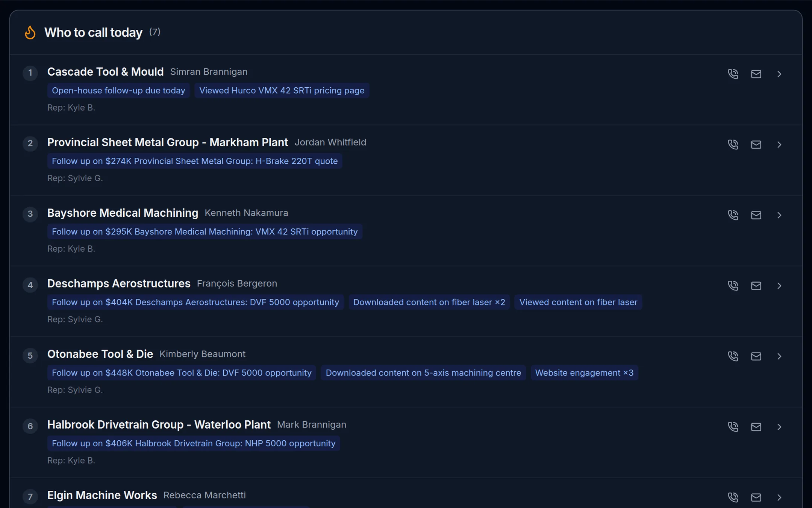This screenshot has width=812, height=508.
Task: Click $295K VMX 42 SRTi opportunity tag
Action: click(205, 231)
